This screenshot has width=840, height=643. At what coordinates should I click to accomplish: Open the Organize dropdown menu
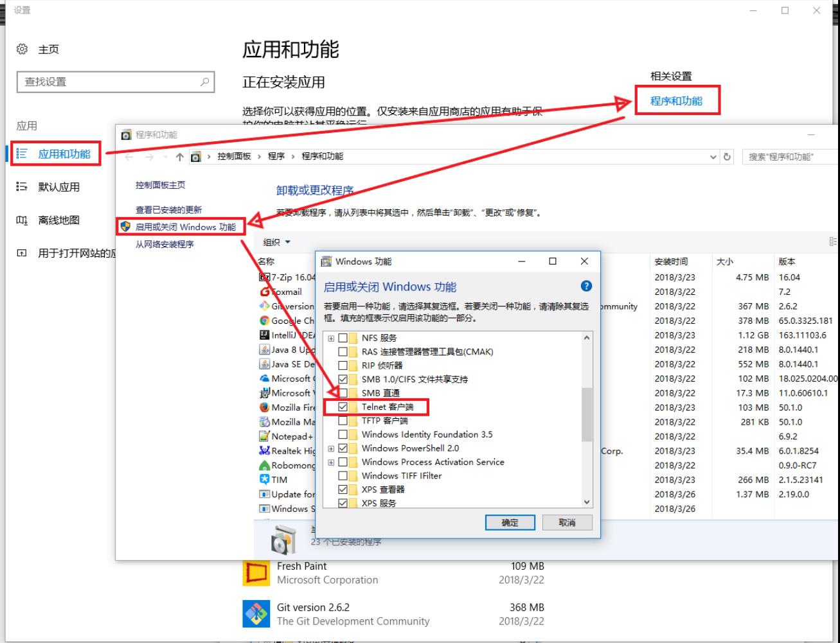pyautogui.click(x=277, y=242)
